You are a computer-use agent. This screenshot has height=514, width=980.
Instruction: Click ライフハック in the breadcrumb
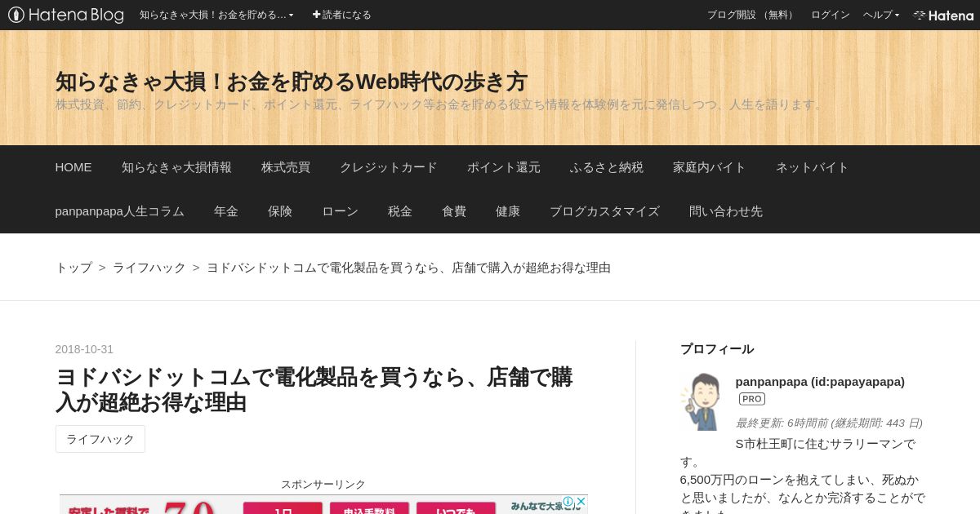[x=149, y=268]
